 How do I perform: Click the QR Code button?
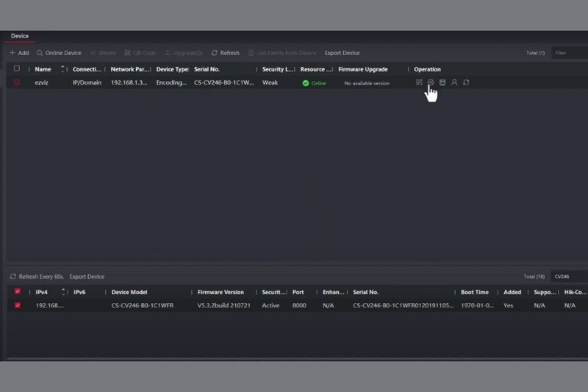coord(140,53)
